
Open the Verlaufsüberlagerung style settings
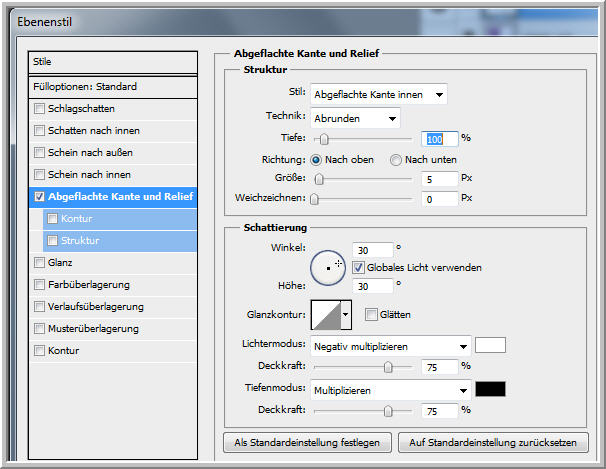click(x=96, y=307)
